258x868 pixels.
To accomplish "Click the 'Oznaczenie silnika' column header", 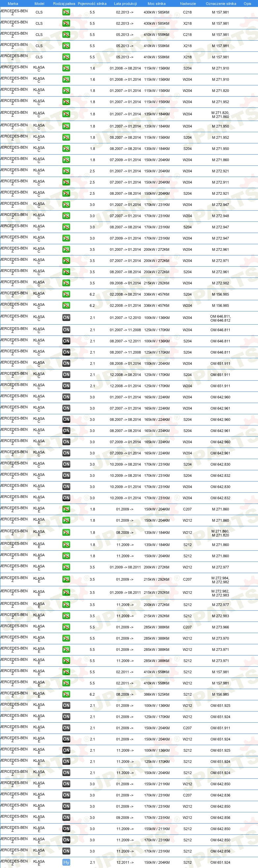I will coord(221,4).
